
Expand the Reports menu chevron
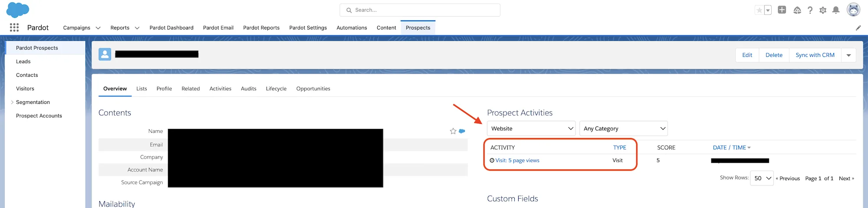tap(137, 28)
